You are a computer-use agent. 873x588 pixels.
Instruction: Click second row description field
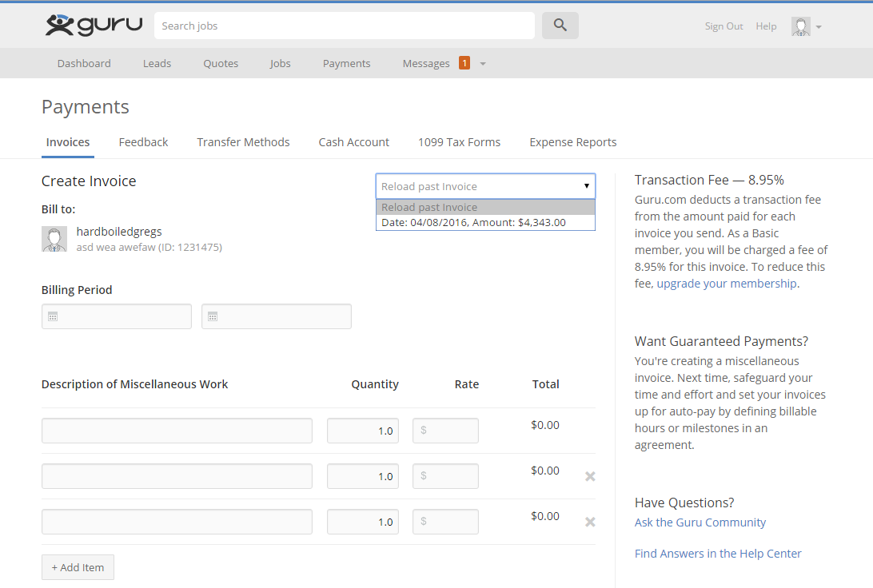click(177, 476)
